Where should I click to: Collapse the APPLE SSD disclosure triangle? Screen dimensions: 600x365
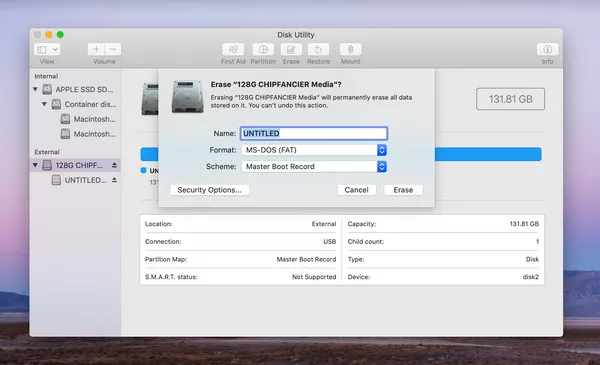pyautogui.click(x=35, y=89)
